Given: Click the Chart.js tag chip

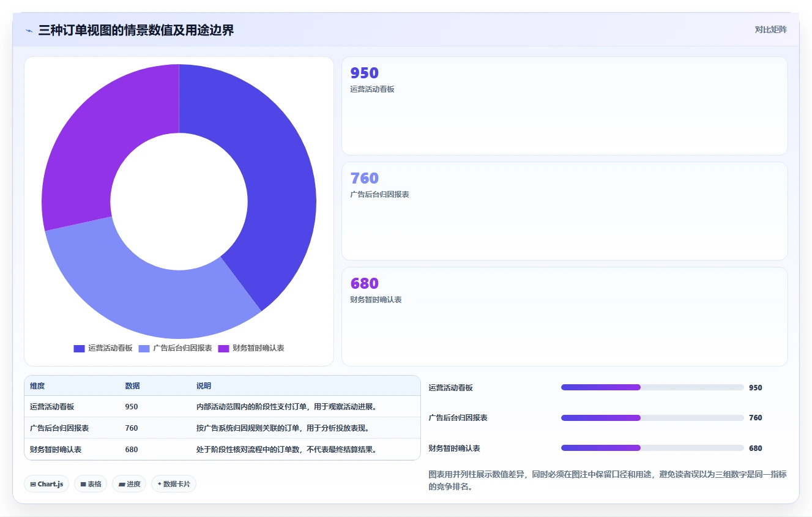Looking at the screenshot, I should [47, 484].
